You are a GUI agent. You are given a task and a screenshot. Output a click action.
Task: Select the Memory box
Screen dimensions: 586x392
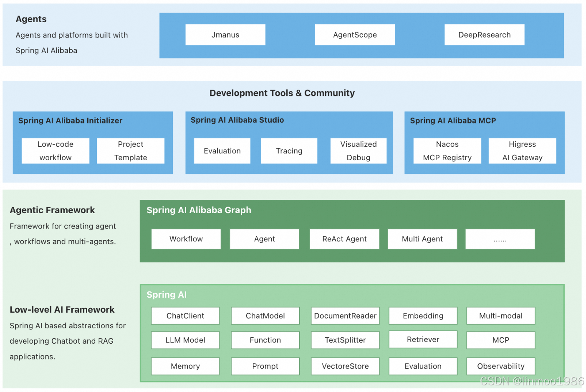(x=185, y=366)
